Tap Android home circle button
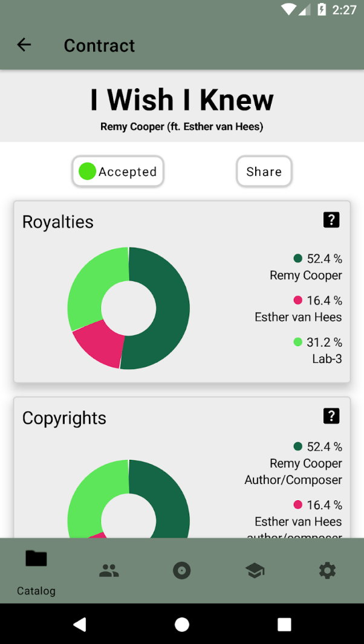The width and height of the screenshot is (364, 644). click(182, 624)
